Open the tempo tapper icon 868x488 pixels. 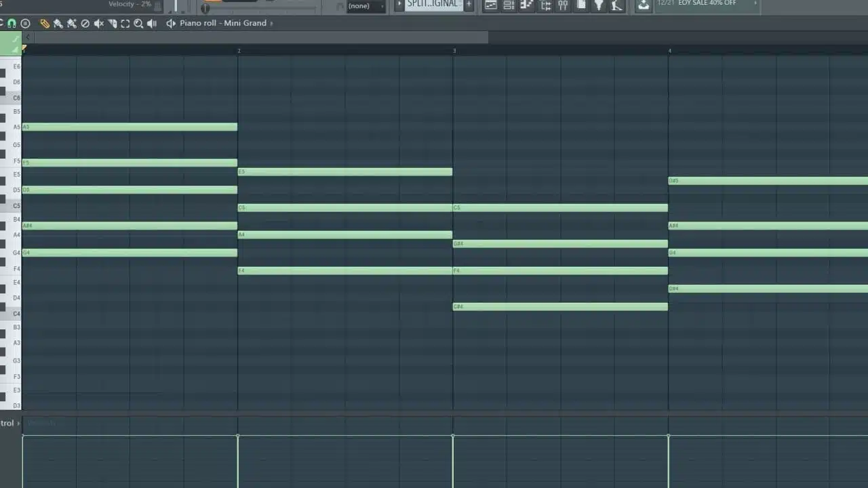(x=616, y=5)
